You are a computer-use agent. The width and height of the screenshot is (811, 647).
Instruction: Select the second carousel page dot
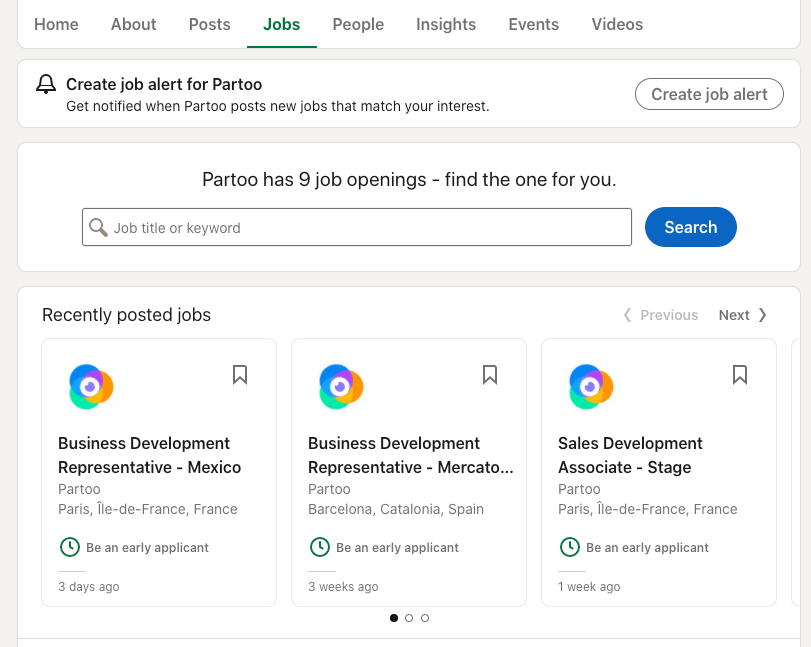(409, 618)
